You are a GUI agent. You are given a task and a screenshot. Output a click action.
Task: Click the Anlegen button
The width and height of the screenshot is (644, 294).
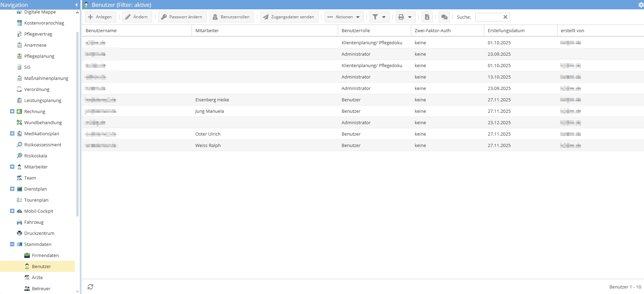pos(100,17)
